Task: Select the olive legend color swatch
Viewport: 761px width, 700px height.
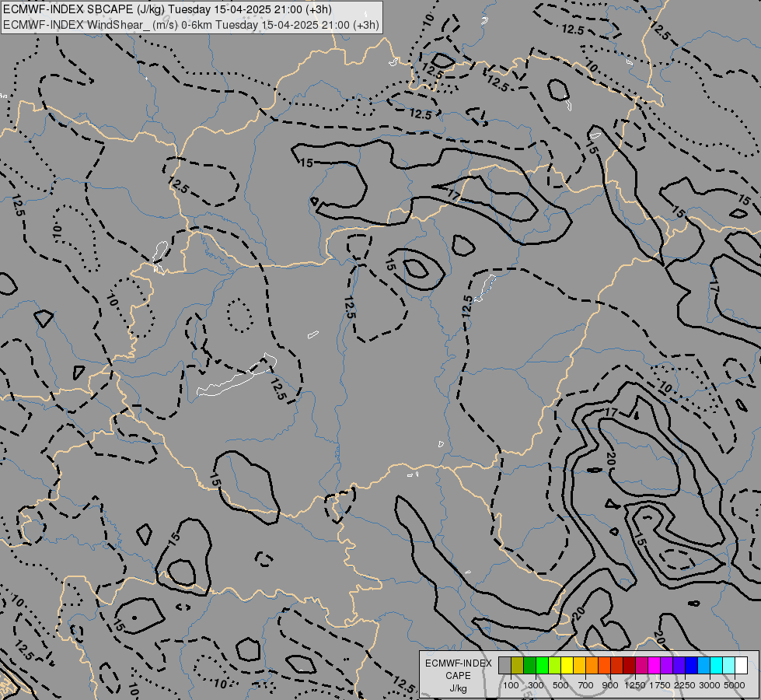Action: point(518,666)
